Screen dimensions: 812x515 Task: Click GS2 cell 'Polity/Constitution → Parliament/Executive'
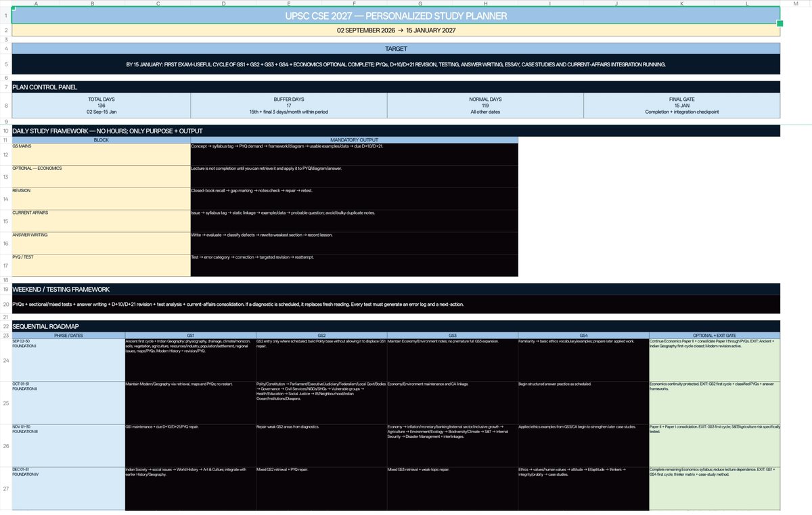321,403
